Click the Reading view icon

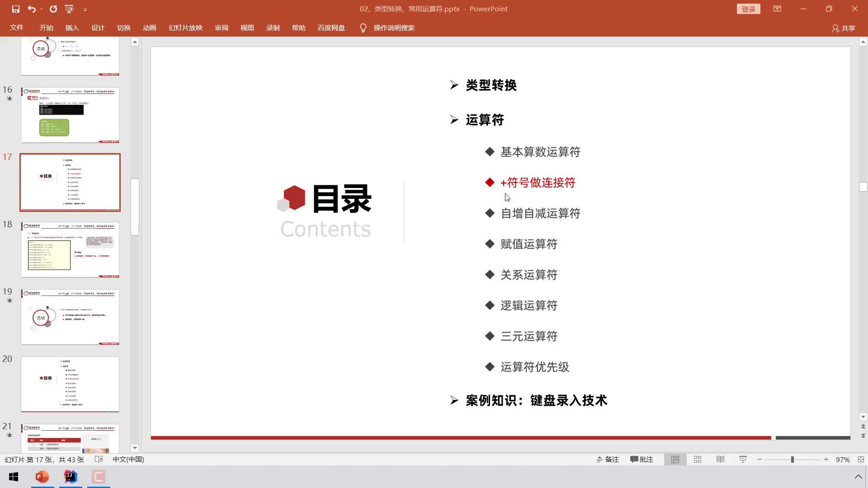point(720,460)
